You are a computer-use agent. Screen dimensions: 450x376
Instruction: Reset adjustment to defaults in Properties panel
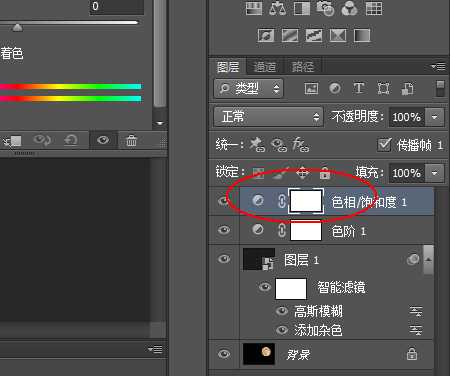click(x=70, y=140)
